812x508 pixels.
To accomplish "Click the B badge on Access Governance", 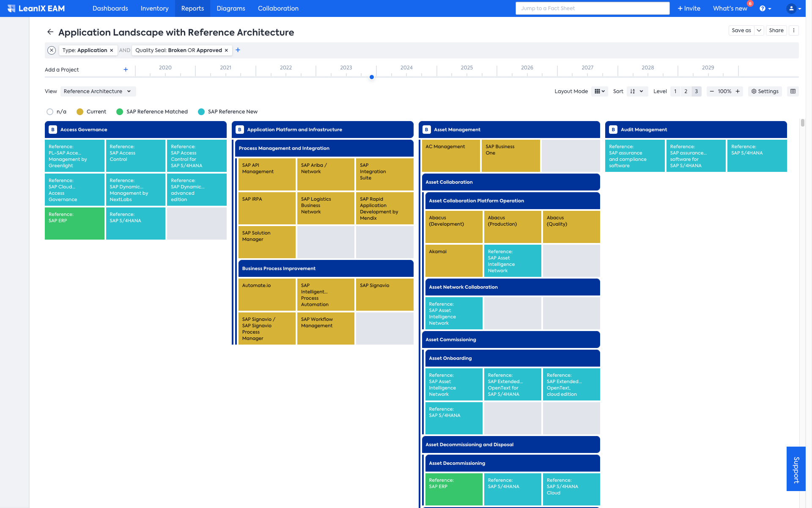I will point(53,130).
